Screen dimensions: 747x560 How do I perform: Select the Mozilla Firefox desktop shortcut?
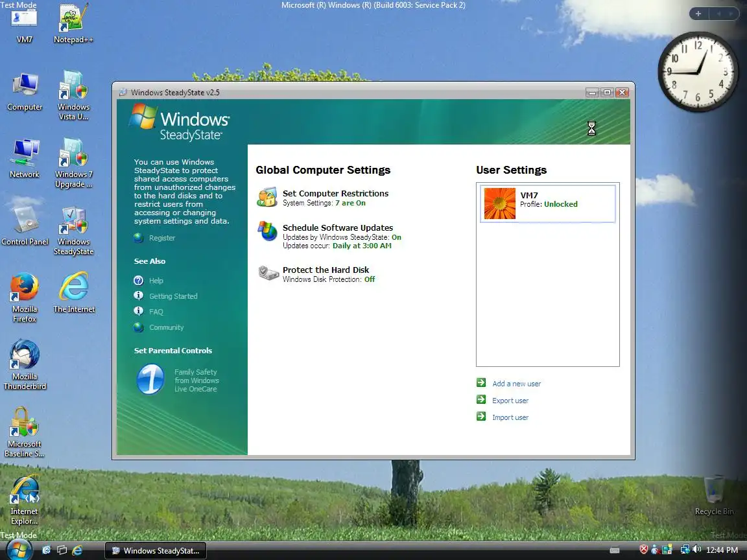tap(24, 297)
